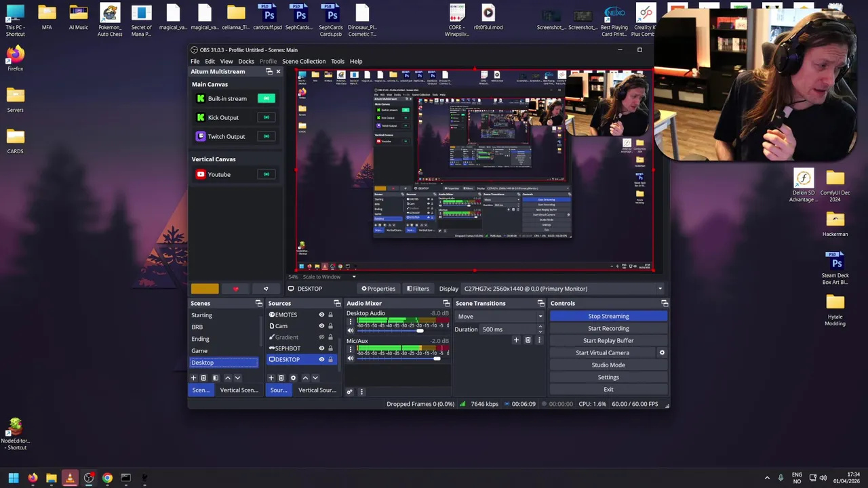
Task: Click Stop Streaming button
Action: [x=608, y=316]
